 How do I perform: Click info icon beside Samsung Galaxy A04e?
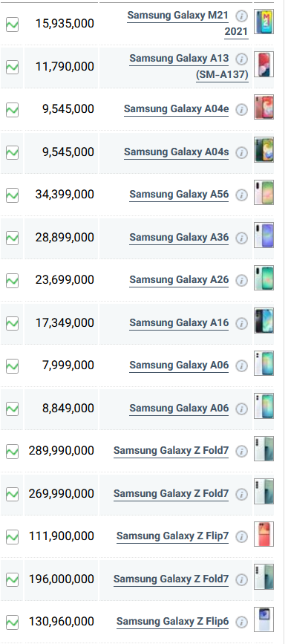[x=242, y=110]
